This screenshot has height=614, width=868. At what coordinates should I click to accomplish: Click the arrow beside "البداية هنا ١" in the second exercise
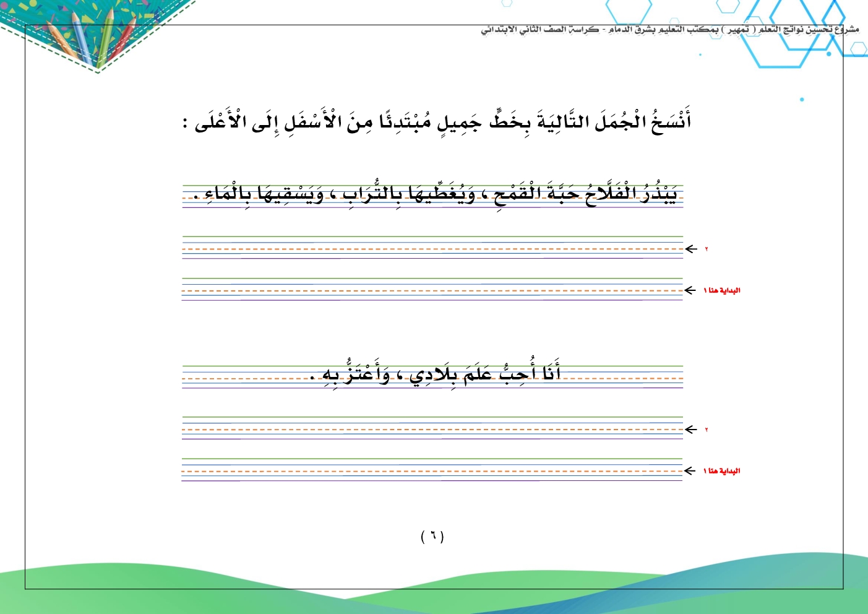pos(690,471)
